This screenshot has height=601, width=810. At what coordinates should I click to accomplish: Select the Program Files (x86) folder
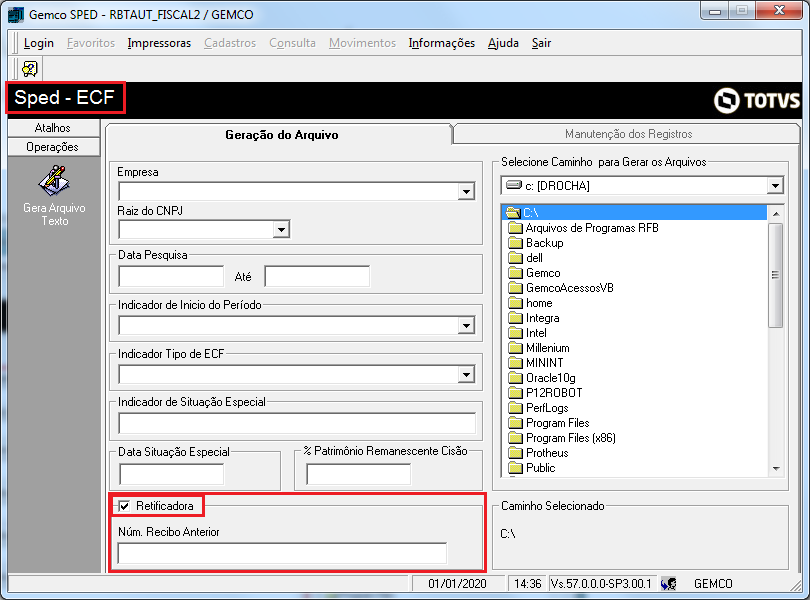(x=562, y=438)
